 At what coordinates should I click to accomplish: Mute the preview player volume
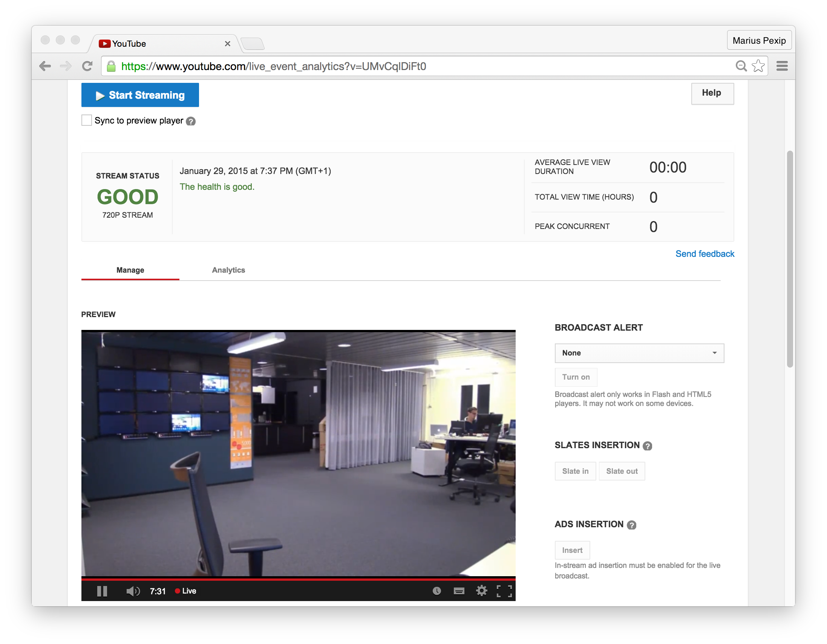(x=133, y=591)
